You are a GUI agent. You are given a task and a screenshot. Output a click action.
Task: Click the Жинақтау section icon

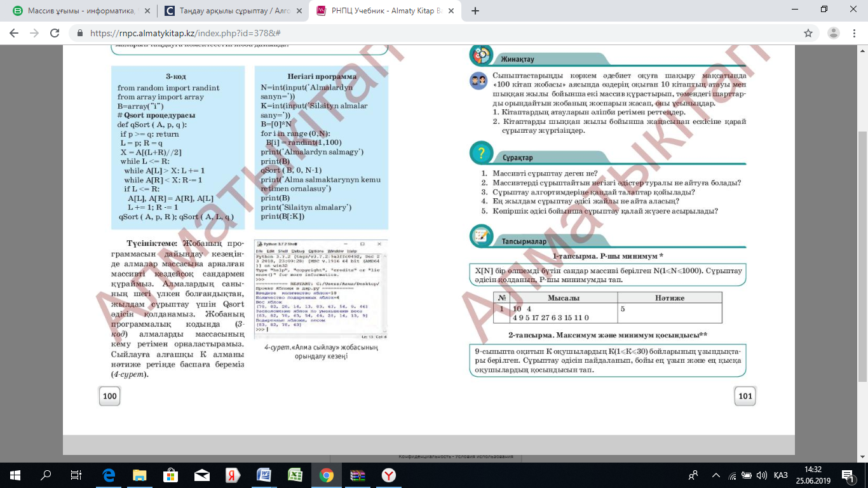(x=481, y=55)
